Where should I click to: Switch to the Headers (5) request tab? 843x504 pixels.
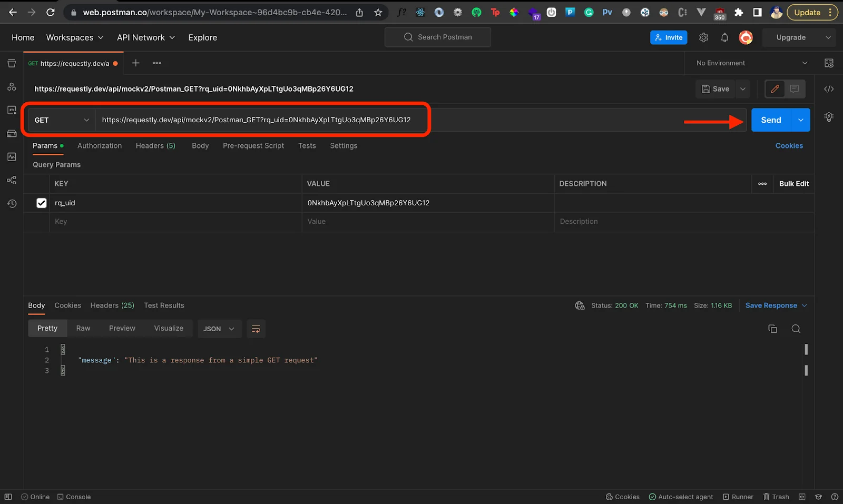pos(155,146)
